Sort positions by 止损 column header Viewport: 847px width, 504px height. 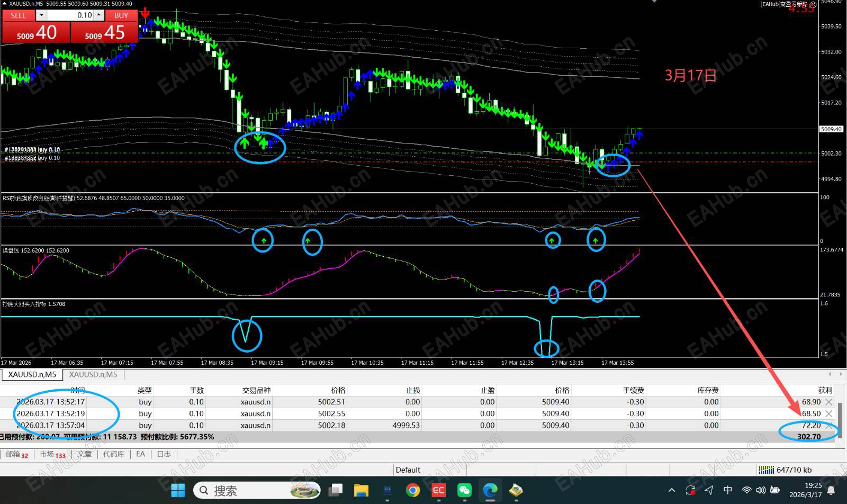[x=413, y=390]
